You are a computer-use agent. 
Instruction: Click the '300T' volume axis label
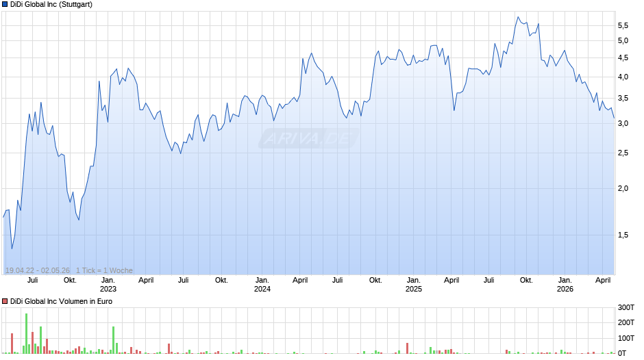click(x=626, y=307)
